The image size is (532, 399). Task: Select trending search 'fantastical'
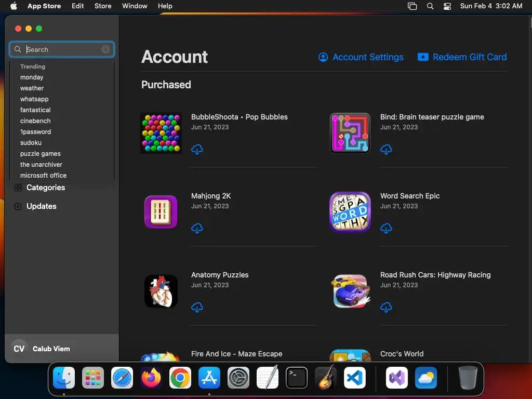coord(35,110)
